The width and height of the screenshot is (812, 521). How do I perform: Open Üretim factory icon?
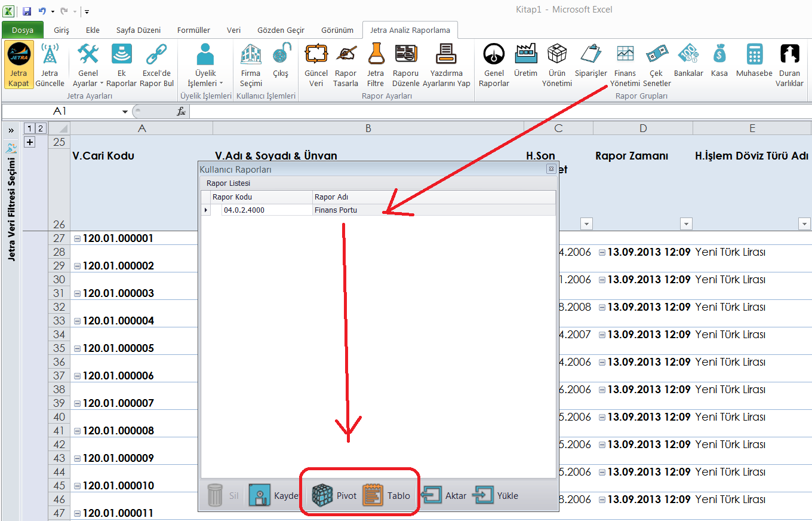(x=526, y=54)
